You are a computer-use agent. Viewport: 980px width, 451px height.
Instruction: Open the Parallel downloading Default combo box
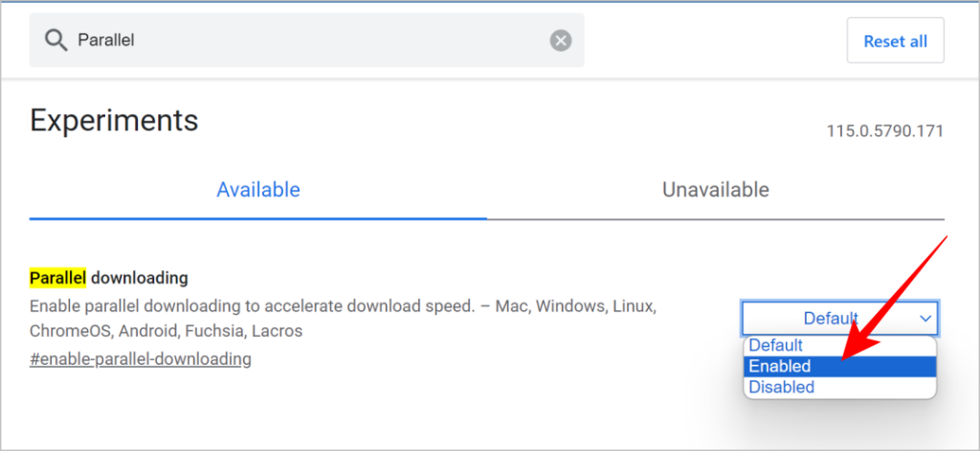coord(839,319)
